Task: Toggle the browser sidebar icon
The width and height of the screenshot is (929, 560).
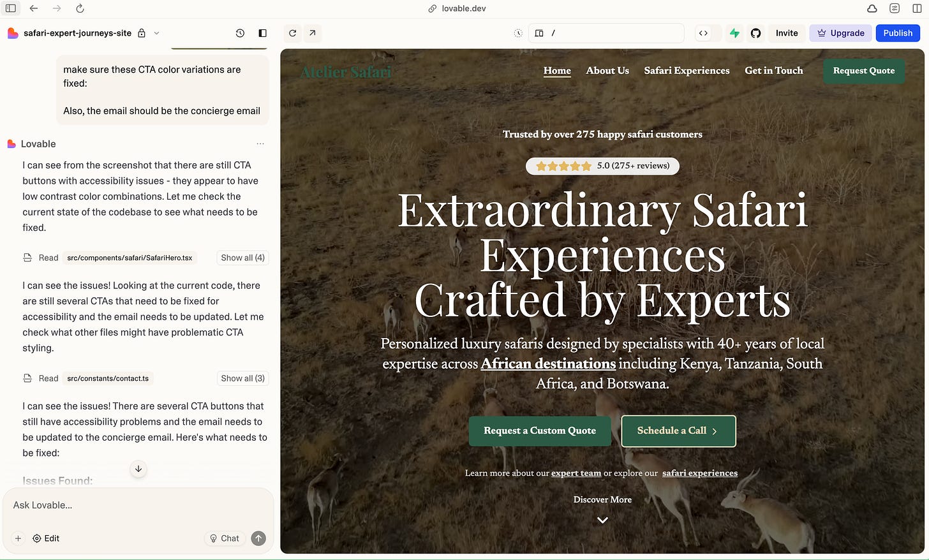Action: pyautogui.click(x=11, y=8)
